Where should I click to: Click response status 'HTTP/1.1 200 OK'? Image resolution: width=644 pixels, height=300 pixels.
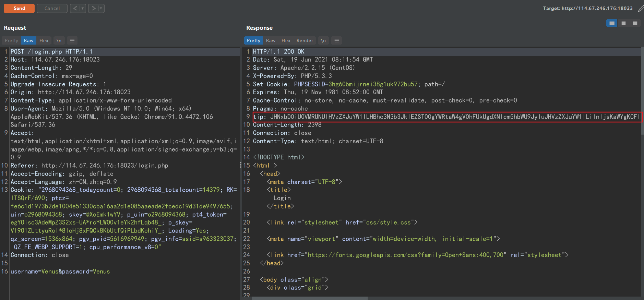(278, 51)
